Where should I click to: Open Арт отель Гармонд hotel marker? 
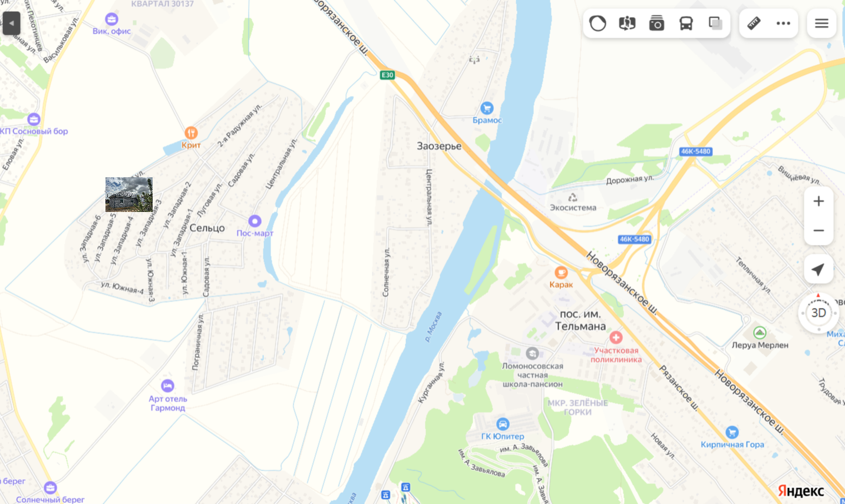click(x=167, y=386)
